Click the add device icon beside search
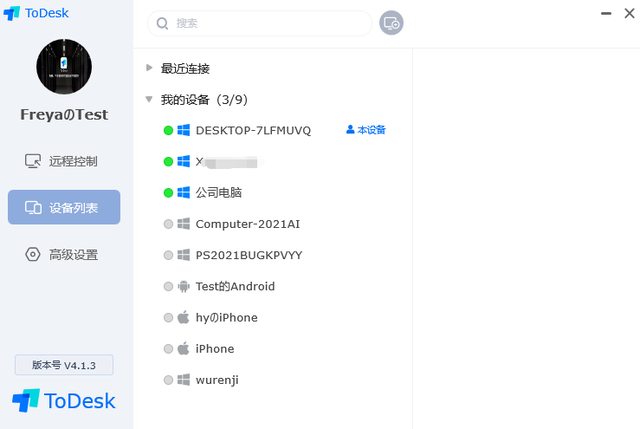 coord(391,23)
